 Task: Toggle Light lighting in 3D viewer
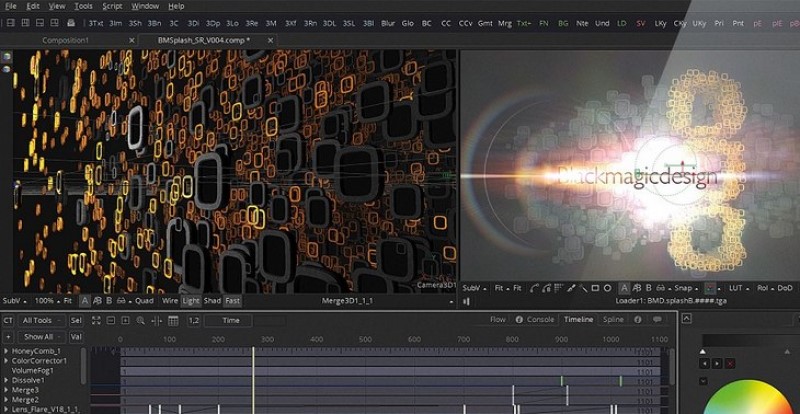pyautogui.click(x=191, y=301)
